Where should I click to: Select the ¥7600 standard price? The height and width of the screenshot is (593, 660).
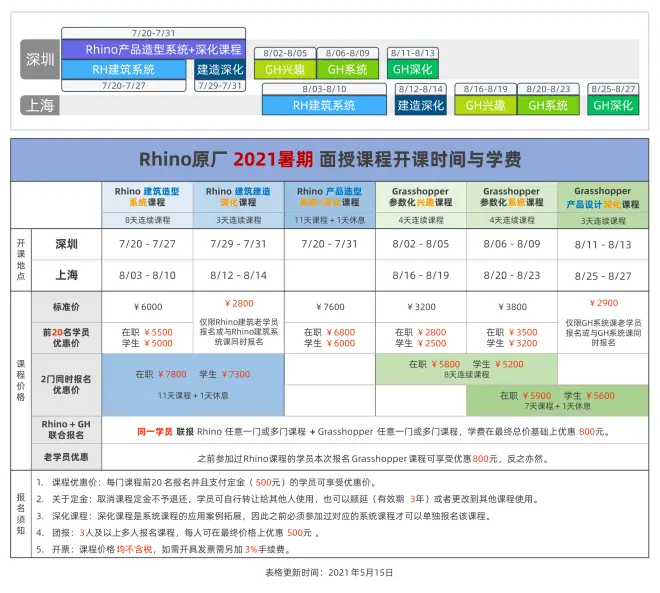[x=330, y=307]
